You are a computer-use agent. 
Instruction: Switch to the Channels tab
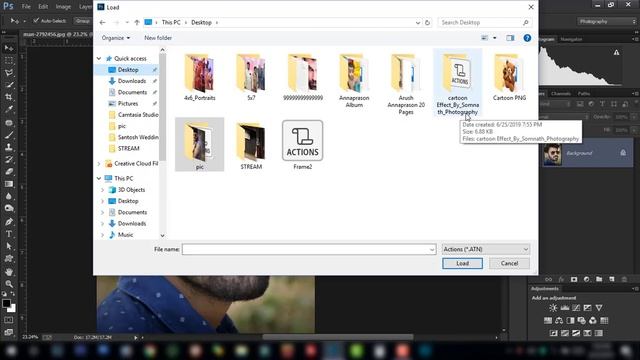tap(560, 93)
